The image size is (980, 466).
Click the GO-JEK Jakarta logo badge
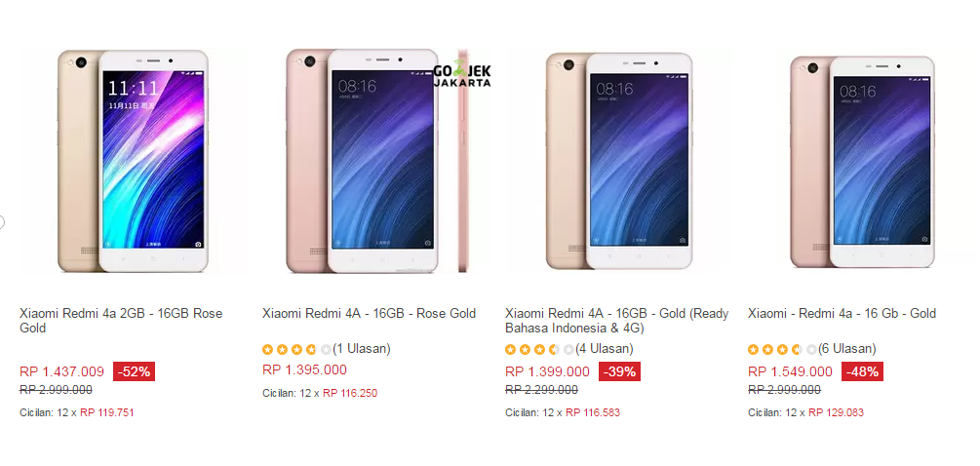462,73
